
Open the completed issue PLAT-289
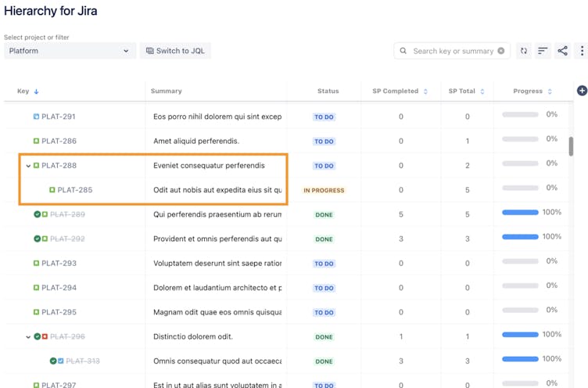point(67,214)
